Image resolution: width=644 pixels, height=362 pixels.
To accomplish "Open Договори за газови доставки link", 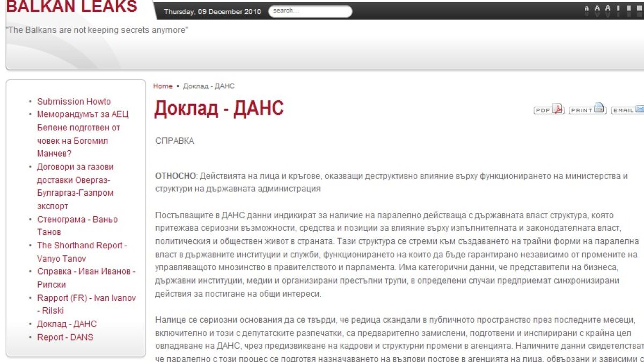I will coord(75,186).
